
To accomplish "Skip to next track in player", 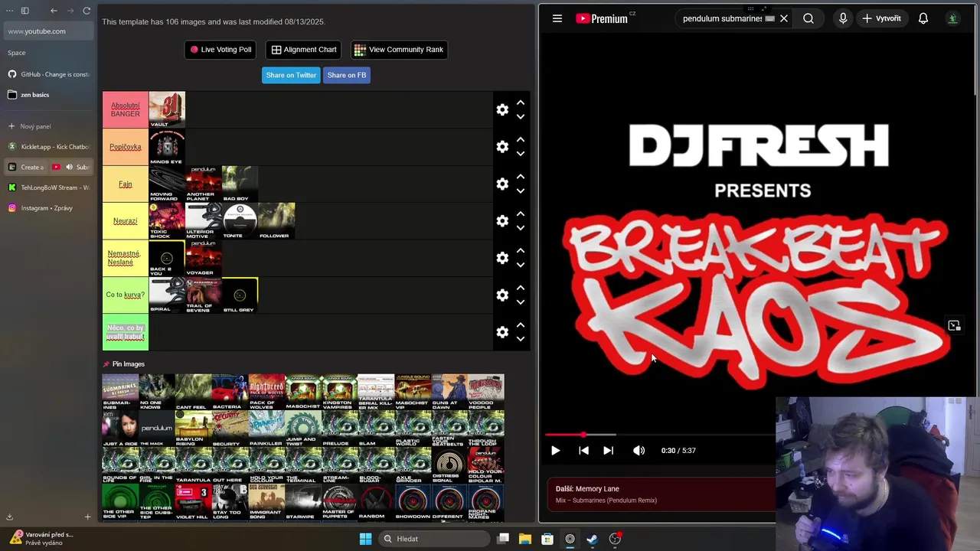I will pyautogui.click(x=608, y=451).
